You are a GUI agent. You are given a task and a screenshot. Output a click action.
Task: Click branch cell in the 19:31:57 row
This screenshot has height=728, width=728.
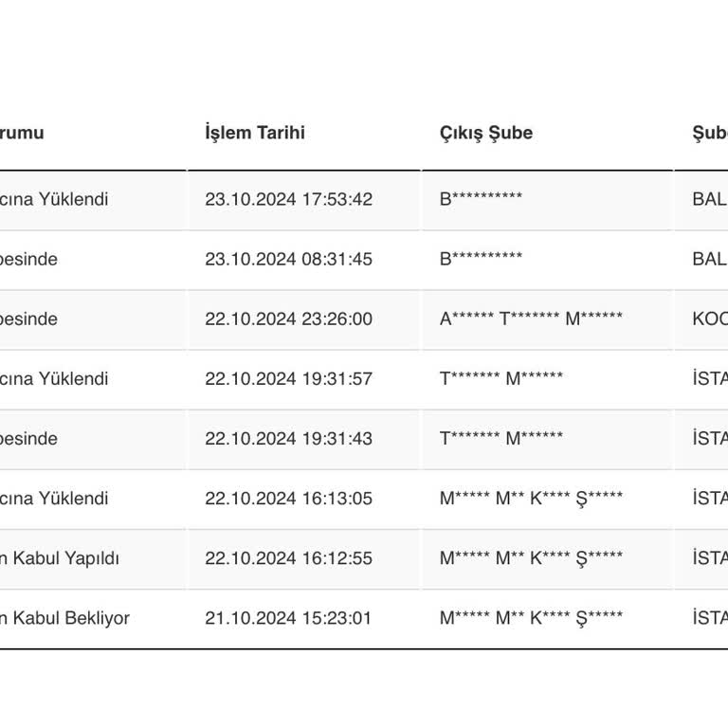[500, 379]
